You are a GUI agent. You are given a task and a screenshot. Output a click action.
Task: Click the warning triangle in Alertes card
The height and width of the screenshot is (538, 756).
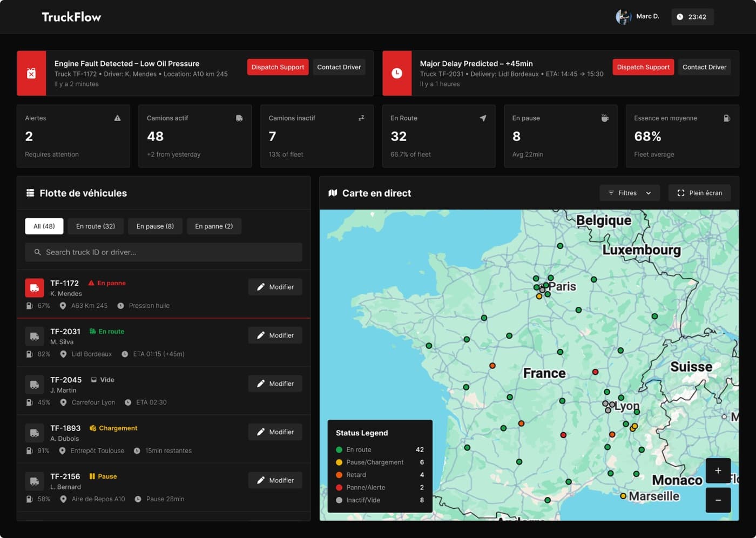117,118
